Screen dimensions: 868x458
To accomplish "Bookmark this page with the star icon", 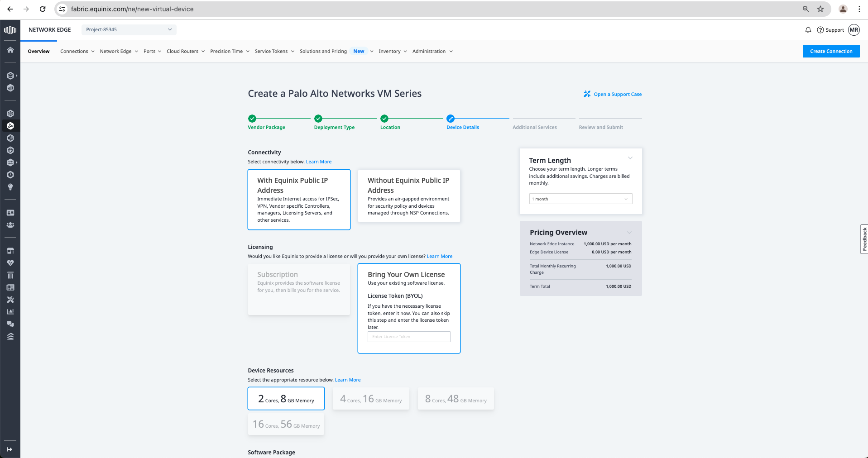I will point(820,9).
